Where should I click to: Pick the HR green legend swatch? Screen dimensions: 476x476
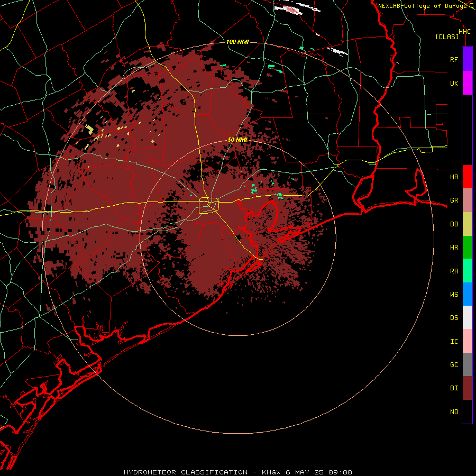pyautogui.click(x=467, y=248)
